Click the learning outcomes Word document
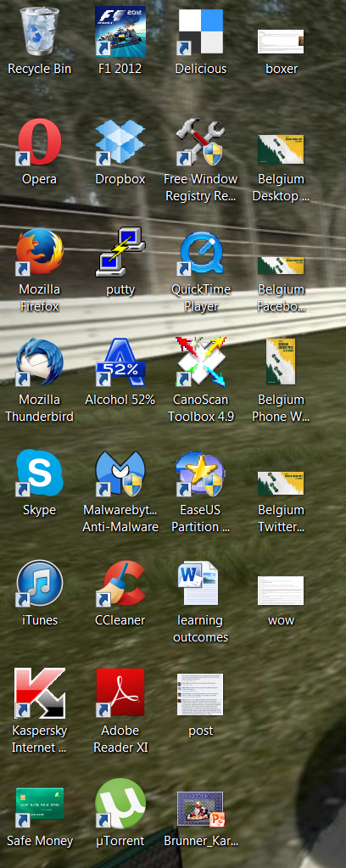The image size is (346, 868). (x=199, y=584)
